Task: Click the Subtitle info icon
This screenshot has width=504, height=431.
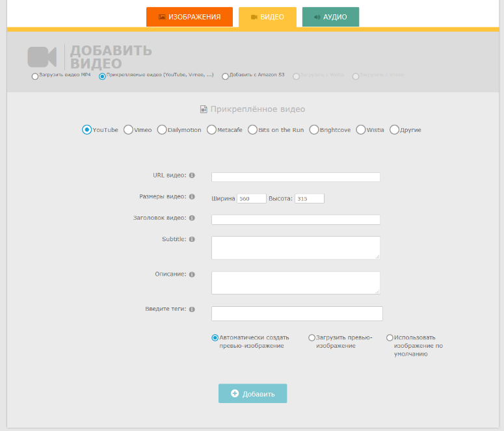Action: [x=192, y=239]
